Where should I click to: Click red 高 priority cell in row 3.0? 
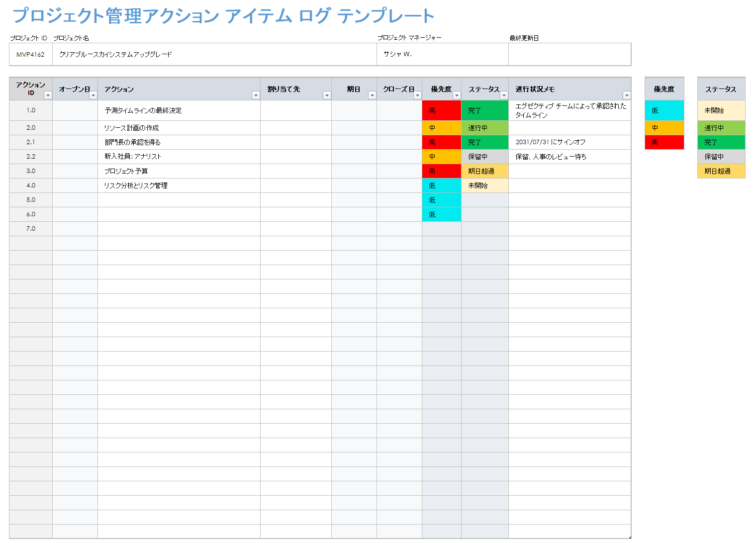[442, 171]
